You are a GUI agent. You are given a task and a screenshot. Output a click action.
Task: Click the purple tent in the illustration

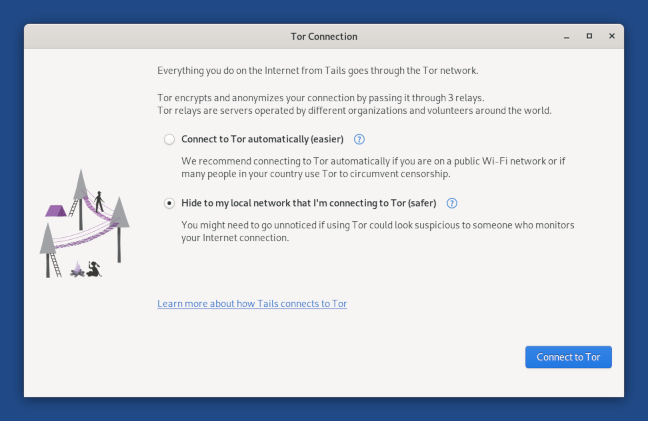coord(55,211)
